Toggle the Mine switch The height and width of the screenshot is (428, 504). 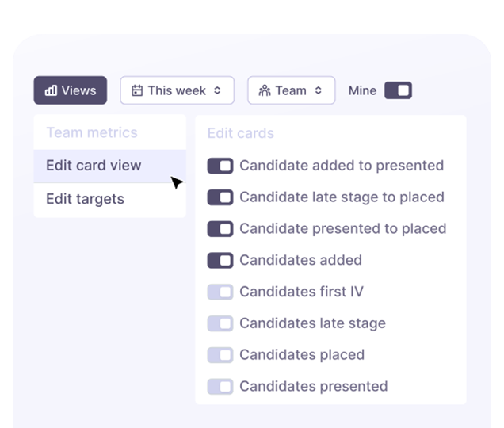point(398,90)
